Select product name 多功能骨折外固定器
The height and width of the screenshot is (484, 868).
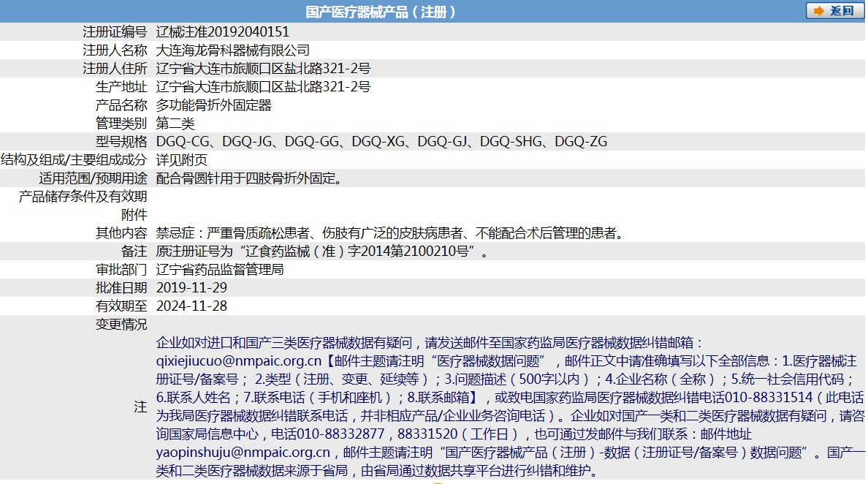(213, 105)
